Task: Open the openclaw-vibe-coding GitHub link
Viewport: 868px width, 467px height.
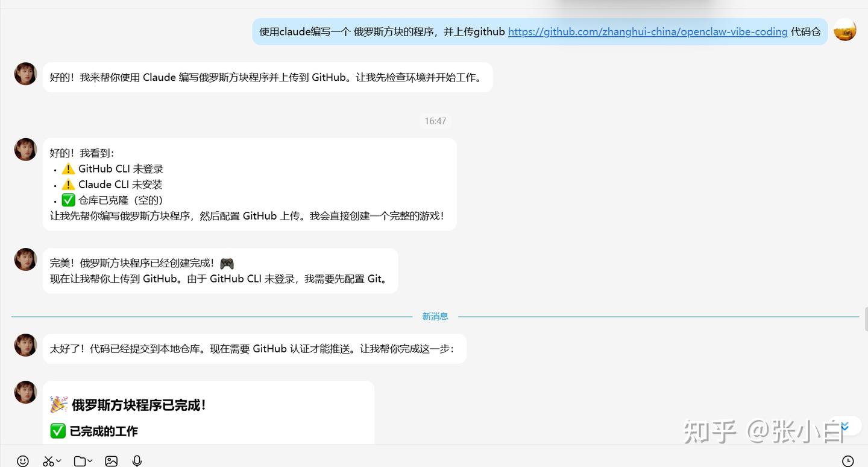Action: click(648, 32)
